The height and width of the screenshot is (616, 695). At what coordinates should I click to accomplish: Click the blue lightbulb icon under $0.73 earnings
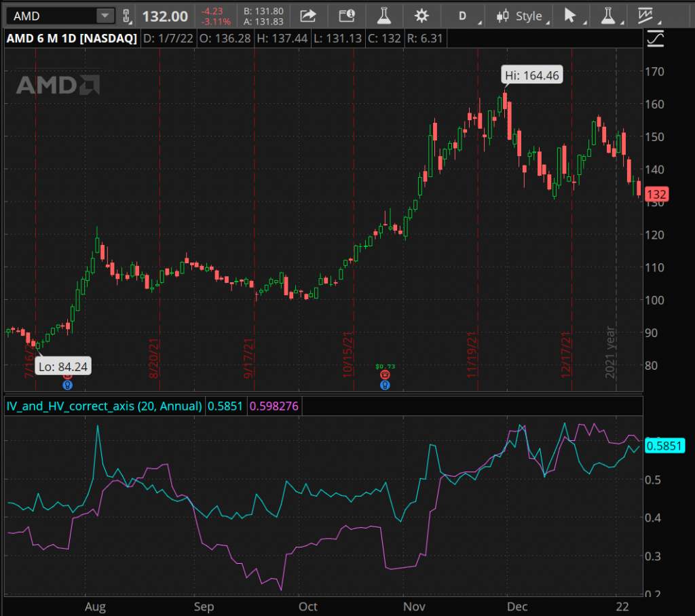385,385
